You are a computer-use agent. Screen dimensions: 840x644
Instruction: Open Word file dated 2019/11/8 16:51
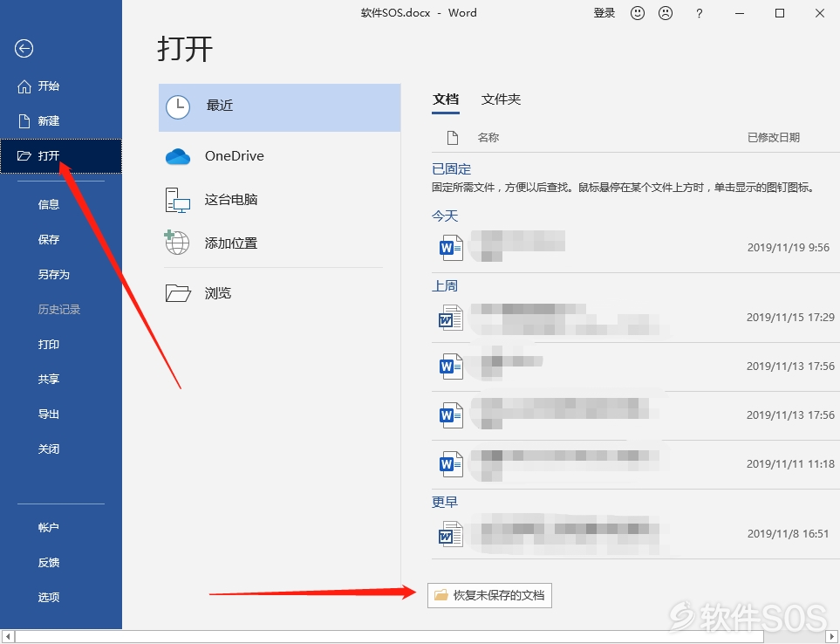coord(635,534)
